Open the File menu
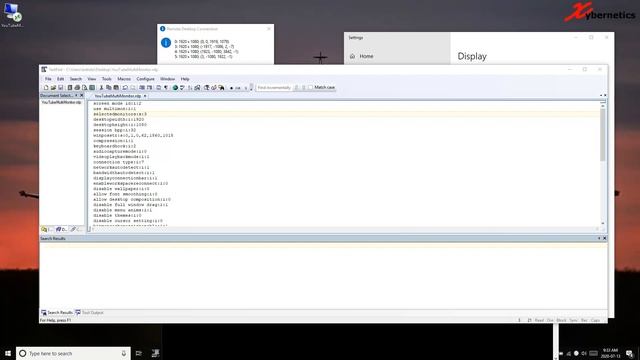640x360 pixels. (x=48, y=79)
